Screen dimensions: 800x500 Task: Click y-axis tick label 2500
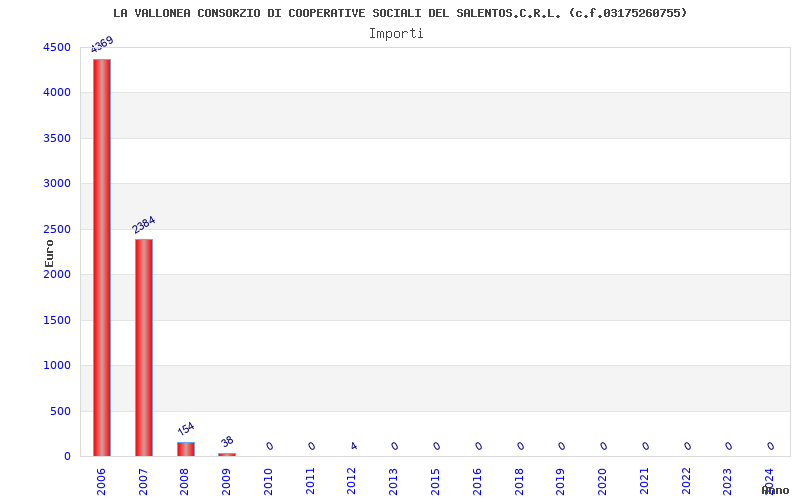(x=57, y=229)
